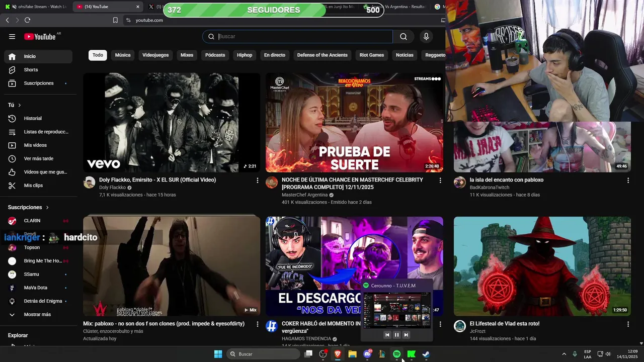Select the Riot Games filter chip

coord(372,55)
